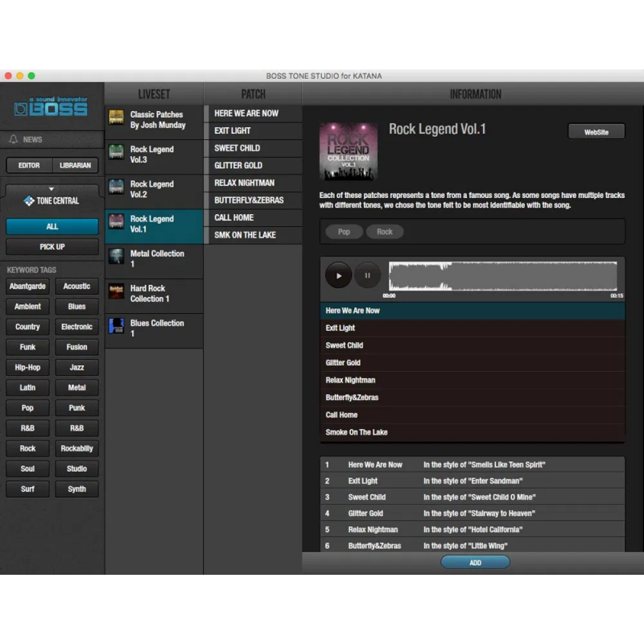This screenshot has width=644, height=644.
Task: Click the NEWS bell icon
Action: tap(14, 139)
